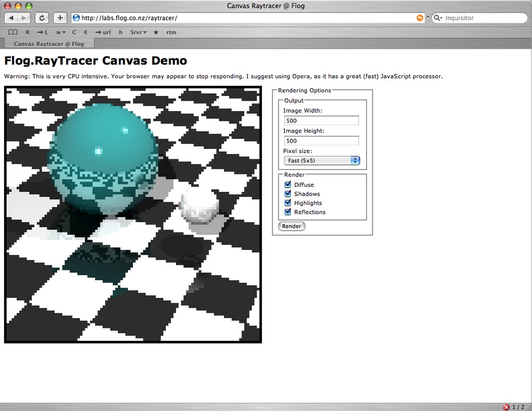Click the rendered raytracer canvas image
The image size is (532, 411).
[133, 214]
